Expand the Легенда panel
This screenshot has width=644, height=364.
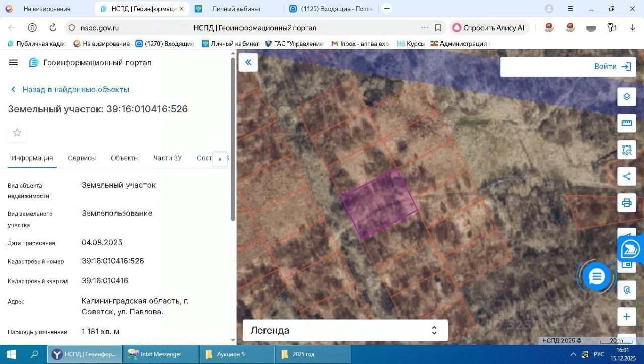(x=345, y=330)
